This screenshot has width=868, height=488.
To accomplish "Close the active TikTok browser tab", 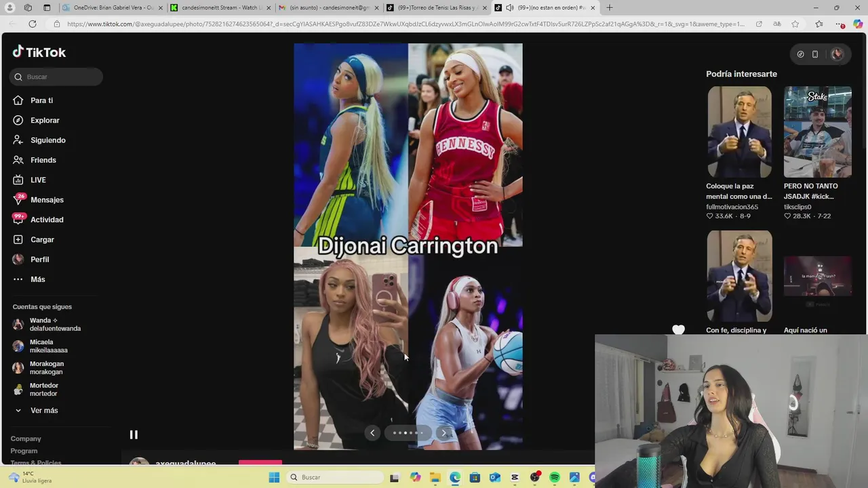I will (x=593, y=7).
